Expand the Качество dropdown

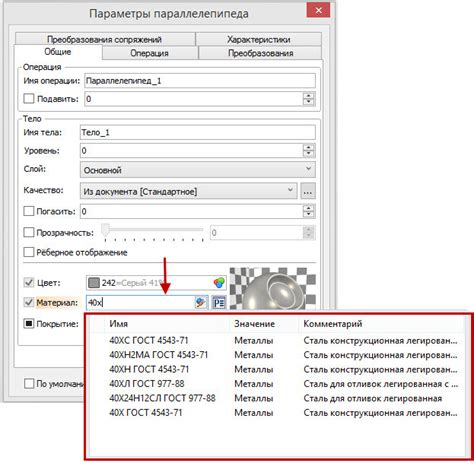pyautogui.click(x=189, y=191)
